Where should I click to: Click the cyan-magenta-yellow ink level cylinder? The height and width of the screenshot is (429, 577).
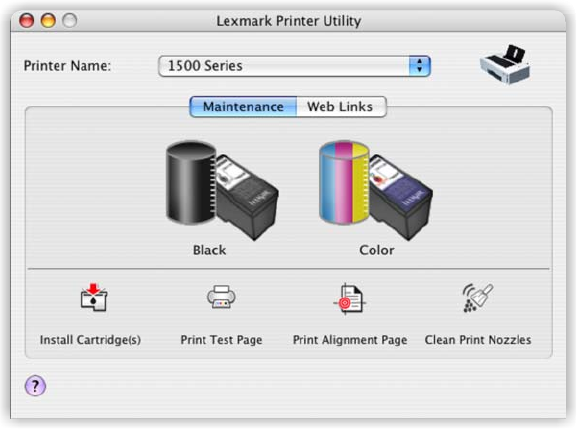click(344, 182)
